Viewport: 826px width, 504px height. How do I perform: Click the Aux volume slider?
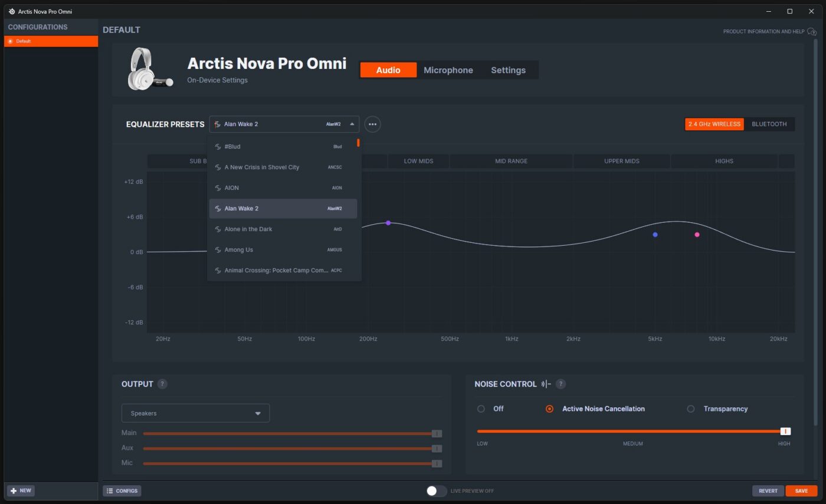tap(292, 449)
